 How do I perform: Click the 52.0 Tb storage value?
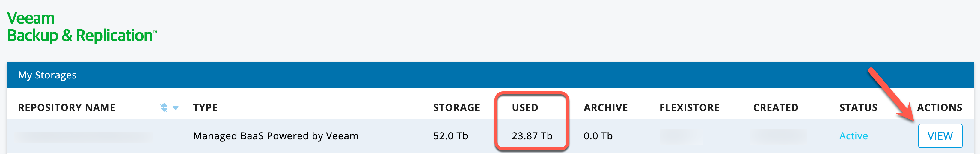coord(450,136)
